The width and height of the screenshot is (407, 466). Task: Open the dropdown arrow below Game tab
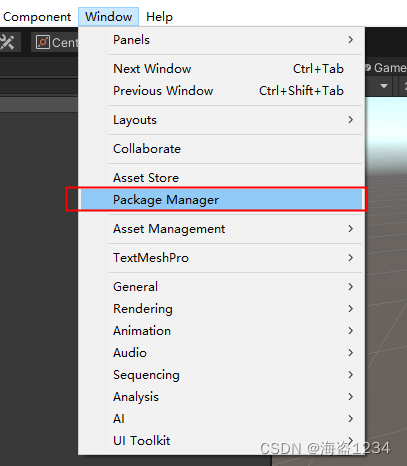tap(384, 86)
